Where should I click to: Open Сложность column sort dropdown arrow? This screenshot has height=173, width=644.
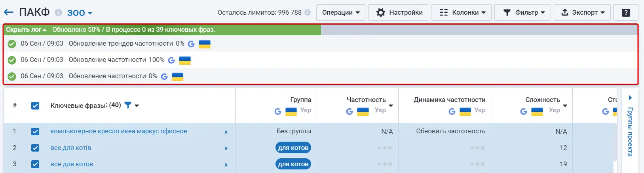tap(565, 106)
